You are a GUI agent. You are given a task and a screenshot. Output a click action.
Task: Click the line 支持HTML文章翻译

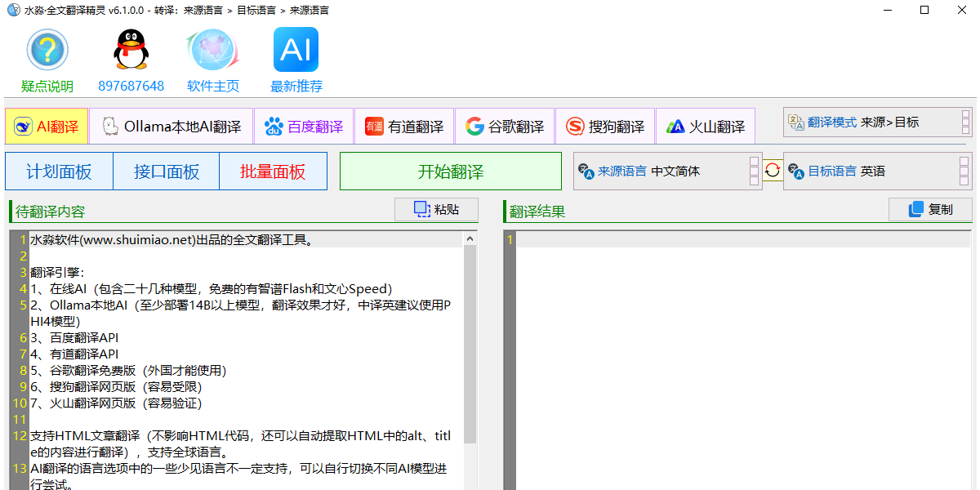(x=241, y=443)
